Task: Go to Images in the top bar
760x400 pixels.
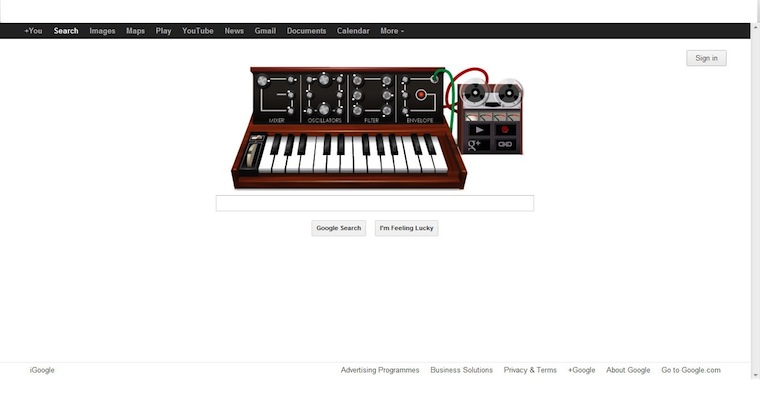Action: tap(102, 31)
